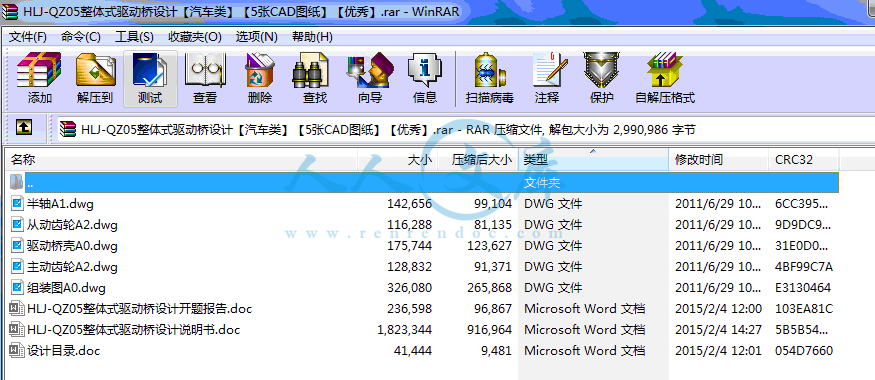The width and height of the screenshot is (875, 380).
Task: Click the size value 326,080
Action: coord(410,288)
